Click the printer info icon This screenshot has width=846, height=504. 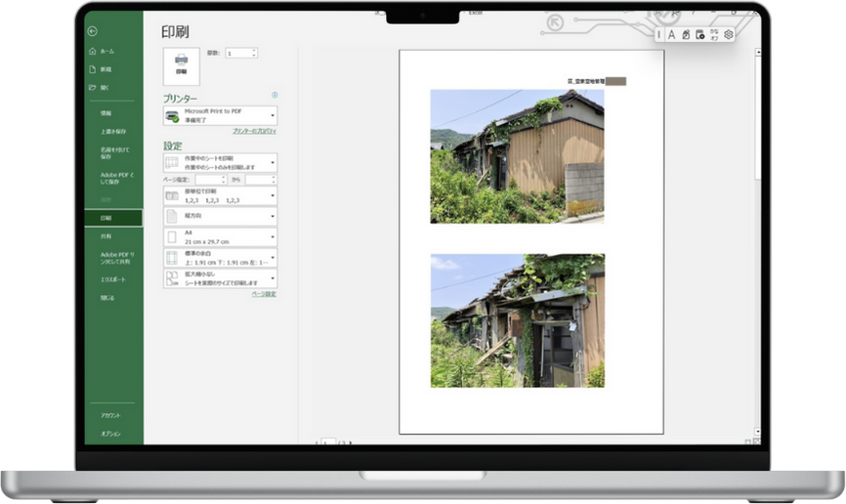[x=275, y=96]
